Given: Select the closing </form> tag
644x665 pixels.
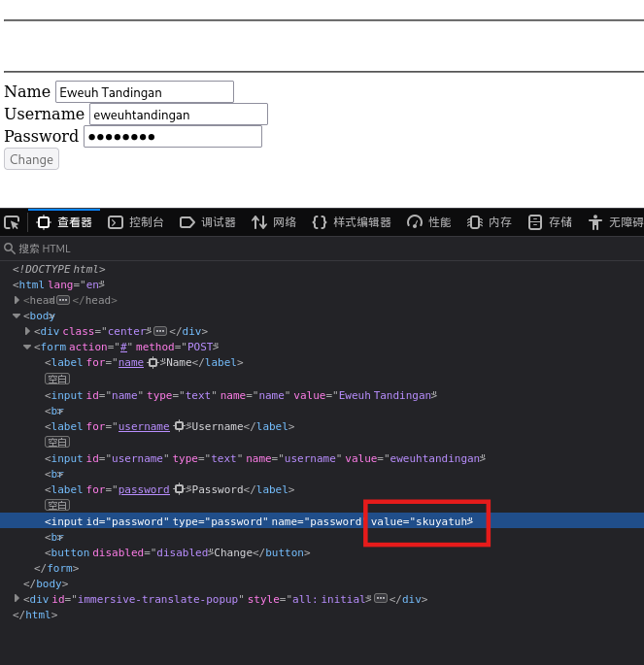Looking at the screenshot, I should point(56,568).
